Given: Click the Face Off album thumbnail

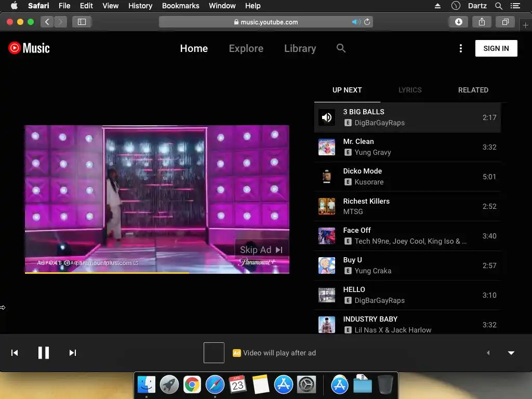Looking at the screenshot, I should pyautogui.click(x=327, y=236).
